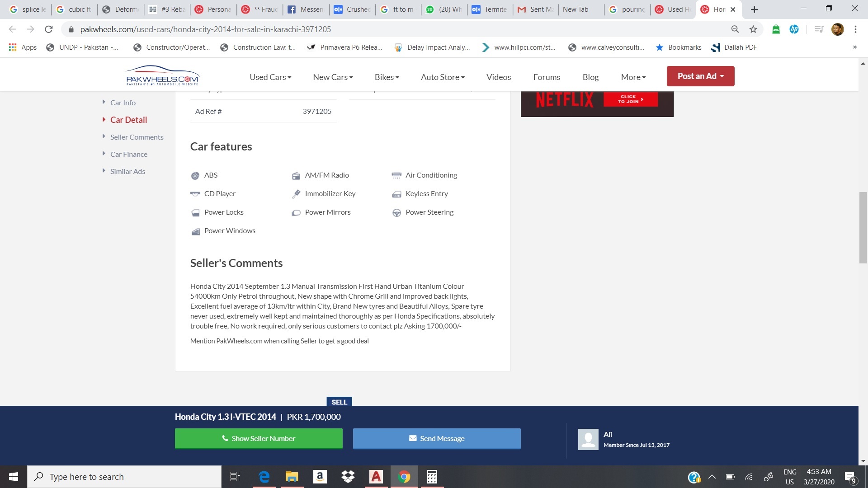Open the media control icon in the toolbar
The image size is (868, 488).
819,29
